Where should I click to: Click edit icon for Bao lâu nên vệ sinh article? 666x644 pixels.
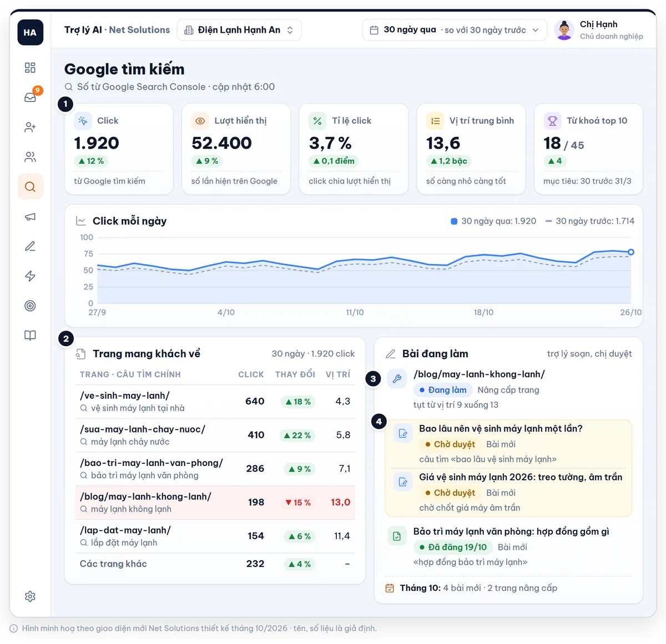coord(403,433)
